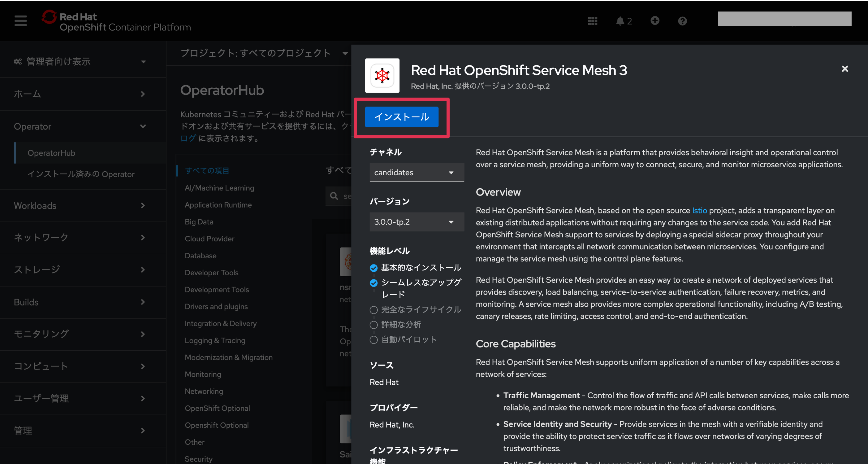Click the Service Mesh operator logo

click(x=382, y=76)
